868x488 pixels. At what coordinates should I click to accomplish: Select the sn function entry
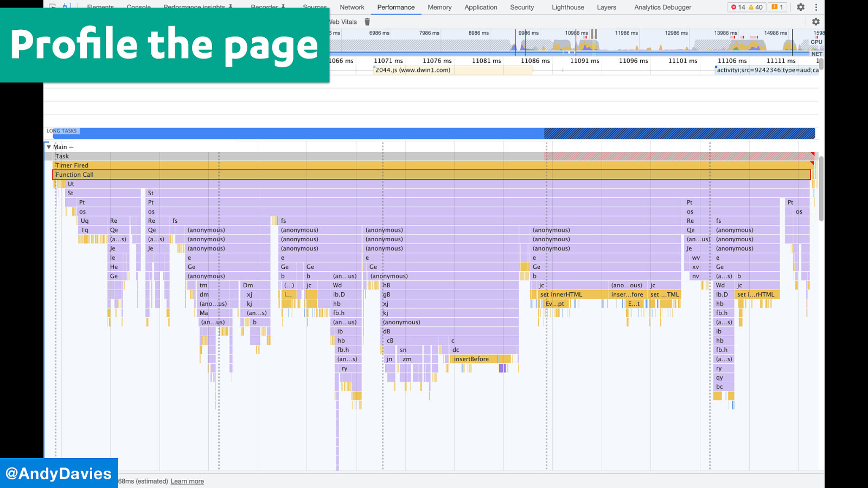410,350
